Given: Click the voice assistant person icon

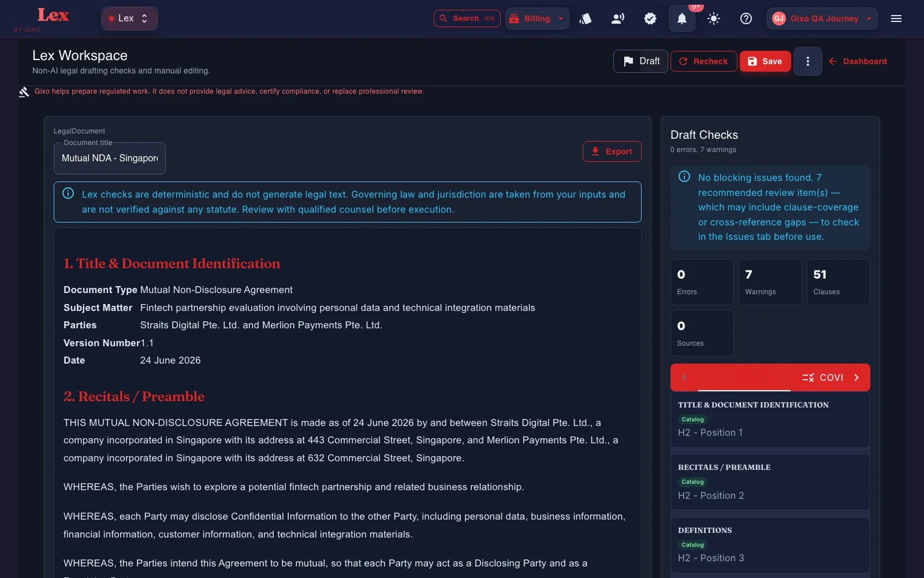Looking at the screenshot, I should coord(618,18).
